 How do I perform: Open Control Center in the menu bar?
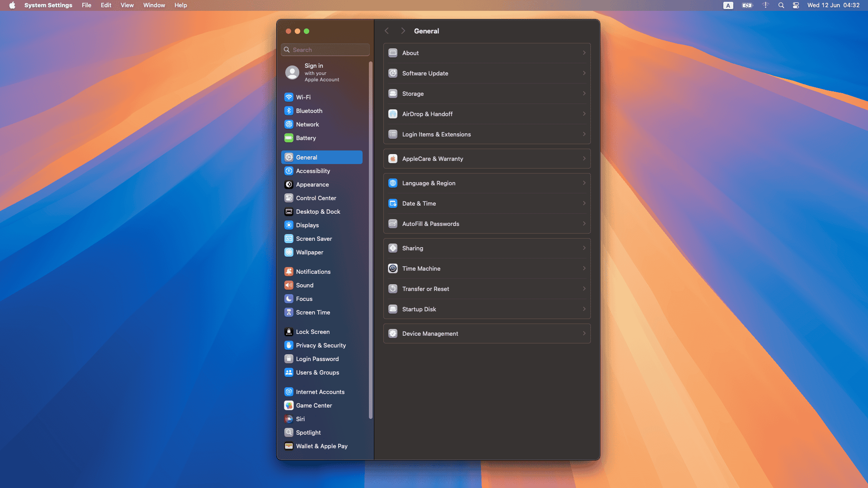click(x=796, y=5)
